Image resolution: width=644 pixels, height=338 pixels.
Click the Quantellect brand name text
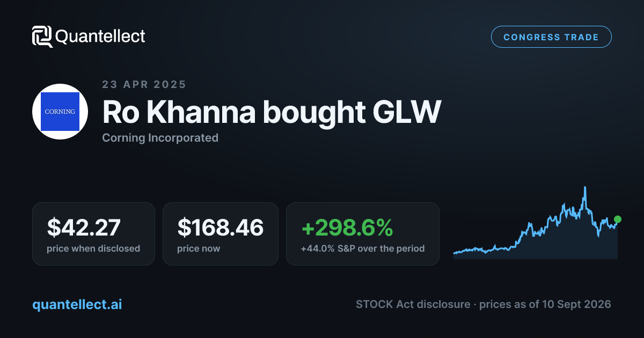click(x=100, y=36)
